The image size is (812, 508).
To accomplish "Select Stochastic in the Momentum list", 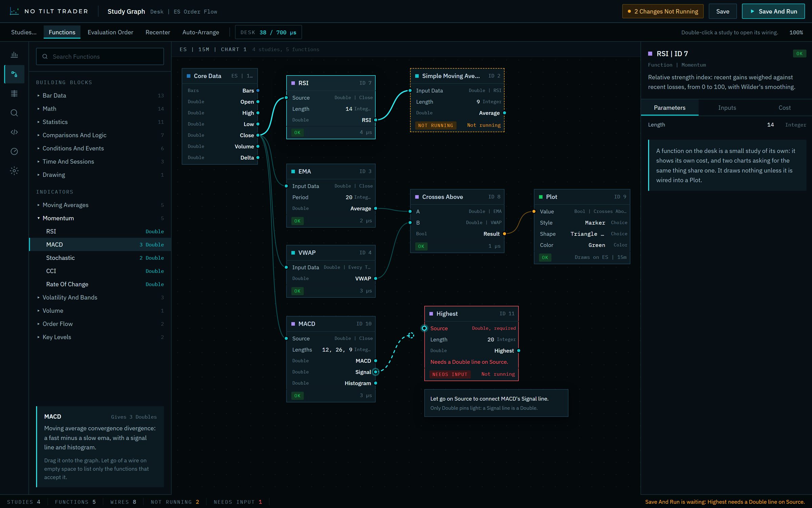I will 100,258.
